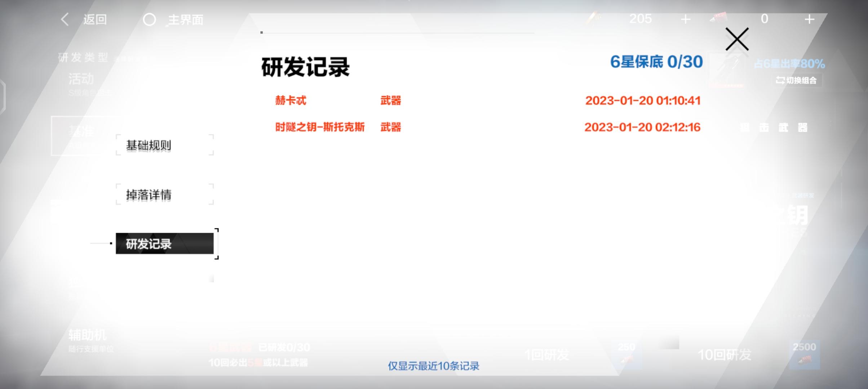Click 武器 type in 赫卡忒 row
The image size is (868, 389).
pos(391,100)
